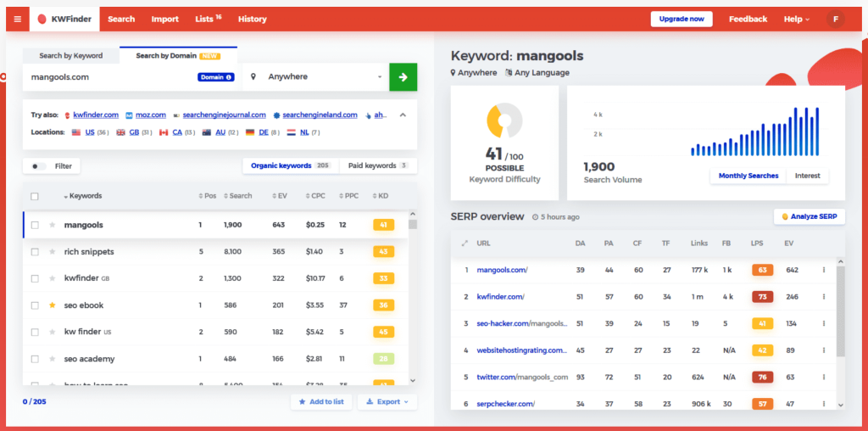Select the Paid keywords tab
The height and width of the screenshot is (431, 868).
coord(377,165)
